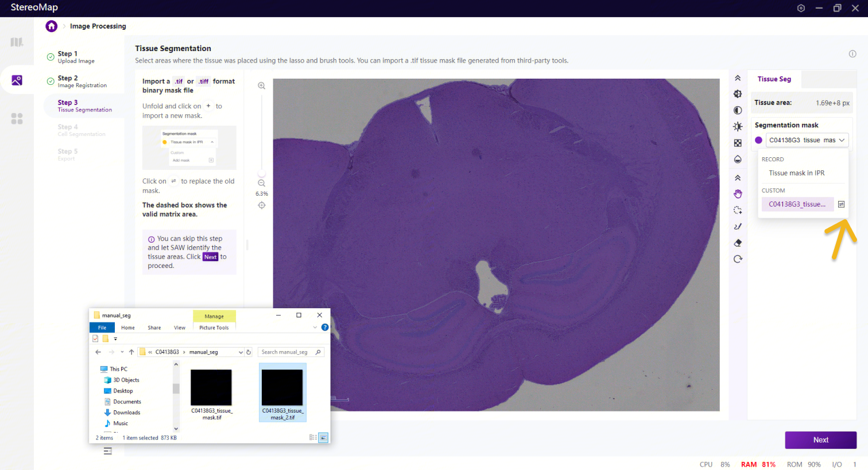Switch Explorer to details view
The height and width of the screenshot is (470, 868).
pos(313,437)
